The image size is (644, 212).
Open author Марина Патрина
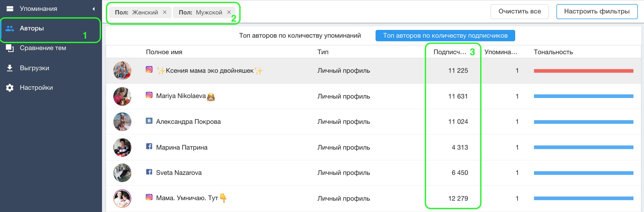pyautogui.click(x=182, y=148)
